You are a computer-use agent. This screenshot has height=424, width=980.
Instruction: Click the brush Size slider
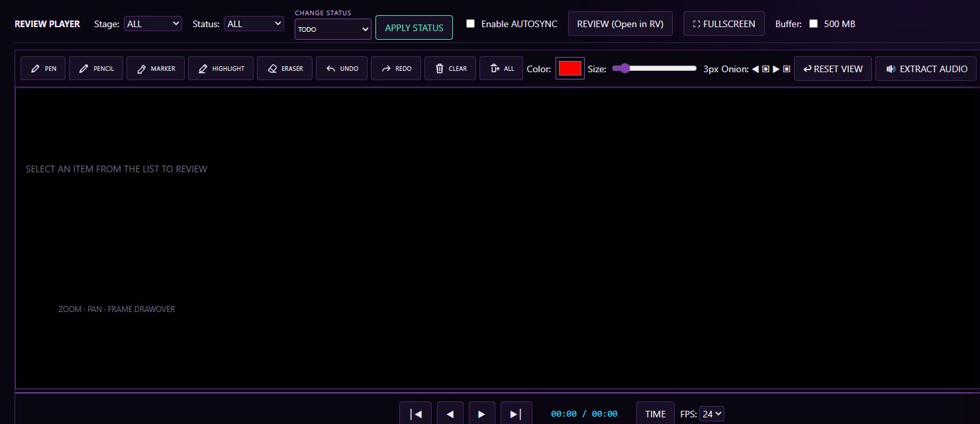654,68
